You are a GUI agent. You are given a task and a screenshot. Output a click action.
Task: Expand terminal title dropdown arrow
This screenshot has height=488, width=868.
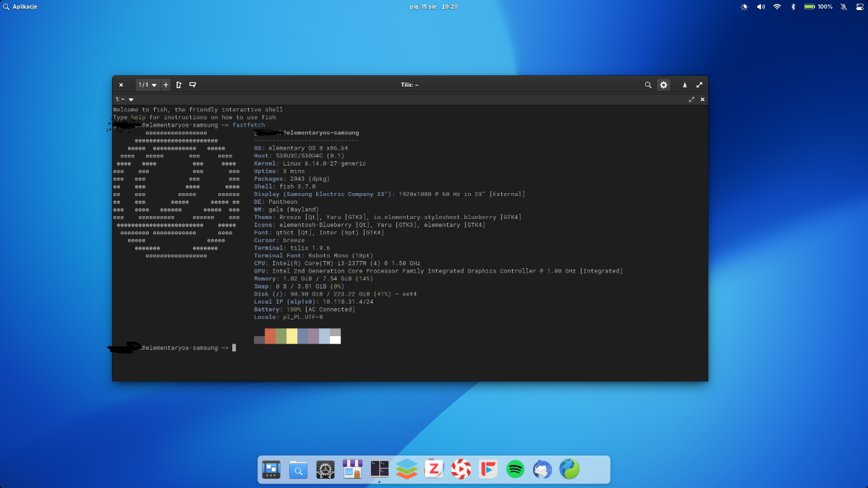pos(131,99)
